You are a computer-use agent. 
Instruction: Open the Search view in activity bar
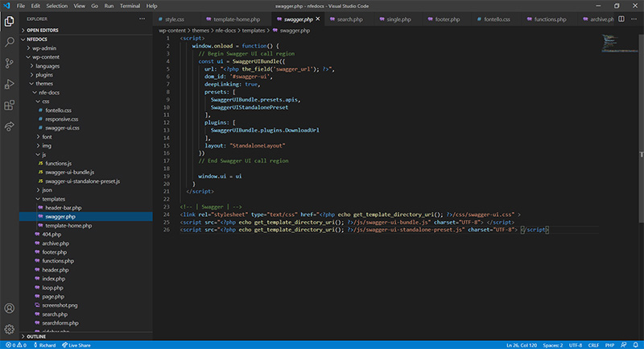tap(9, 41)
